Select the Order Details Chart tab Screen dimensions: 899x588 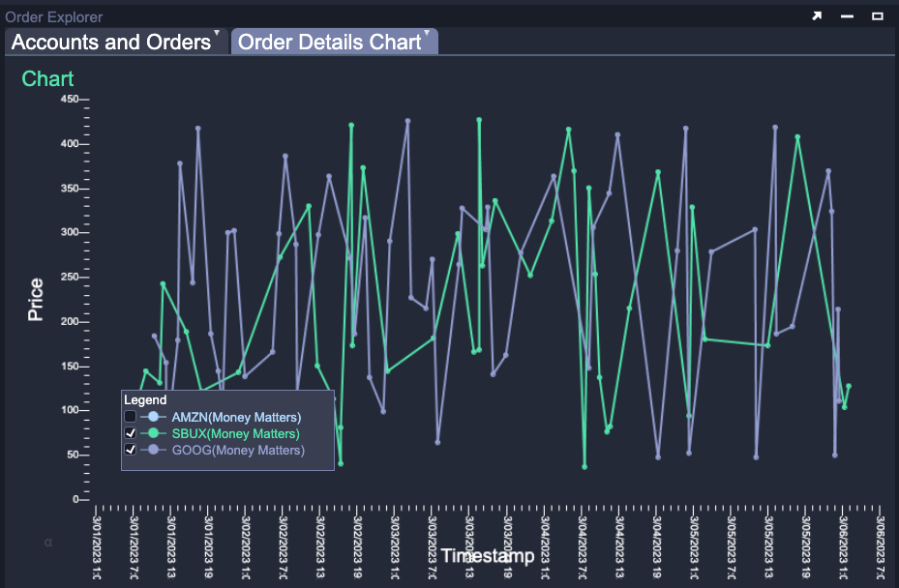(x=329, y=42)
